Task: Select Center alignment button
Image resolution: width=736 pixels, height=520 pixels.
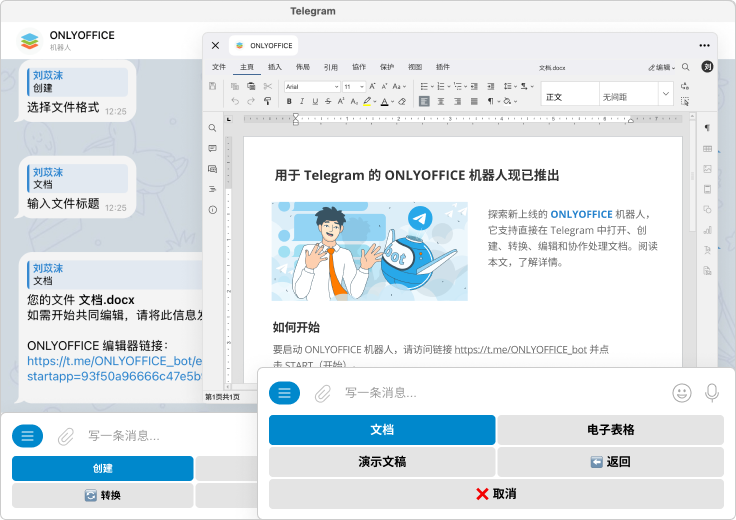Action: 441,101
